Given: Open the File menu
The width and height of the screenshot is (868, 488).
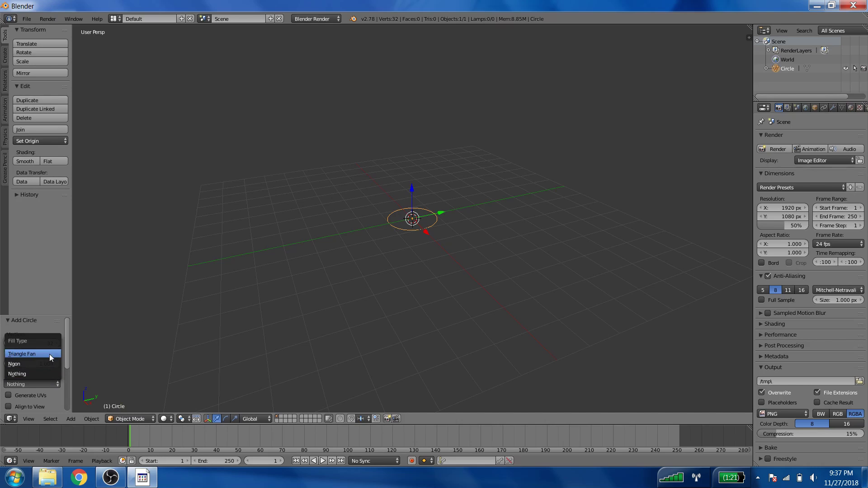Looking at the screenshot, I should (27, 19).
